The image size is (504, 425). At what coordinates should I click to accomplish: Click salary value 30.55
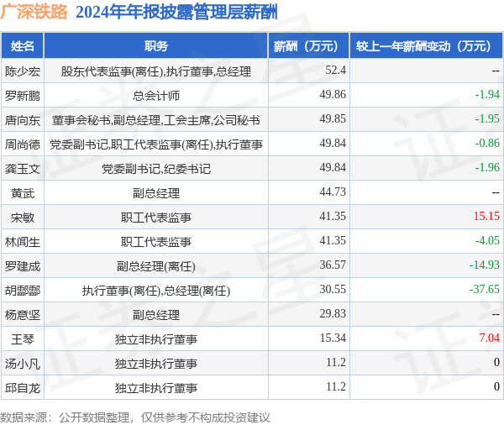pyautogui.click(x=333, y=289)
